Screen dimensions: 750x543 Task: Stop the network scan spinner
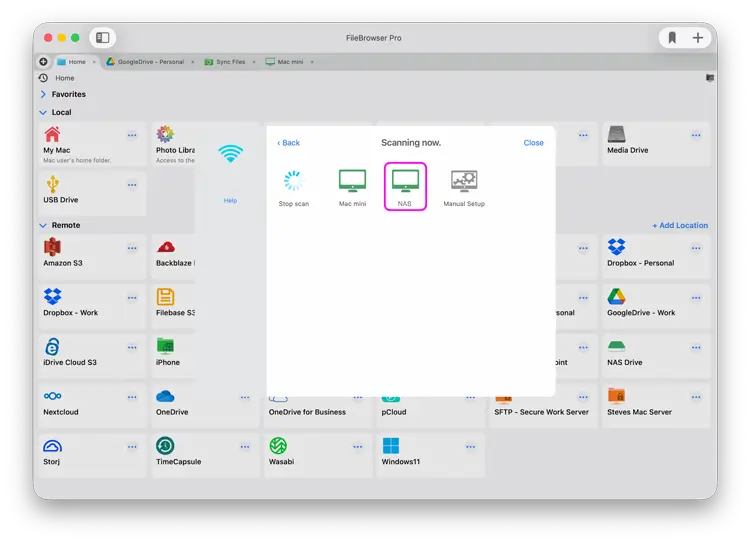tap(293, 185)
